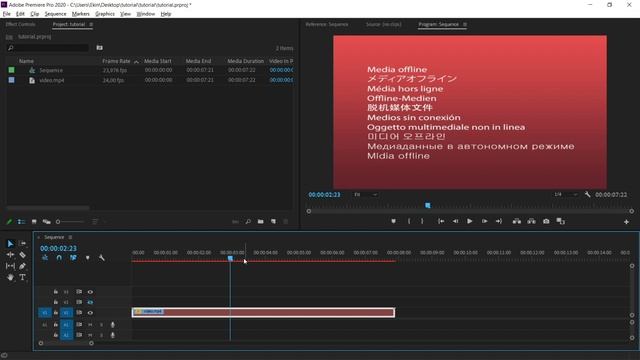Screen dimensions: 640x360
Task: Open the Clip menu
Action: pyautogui.click(x=35, y=14)
